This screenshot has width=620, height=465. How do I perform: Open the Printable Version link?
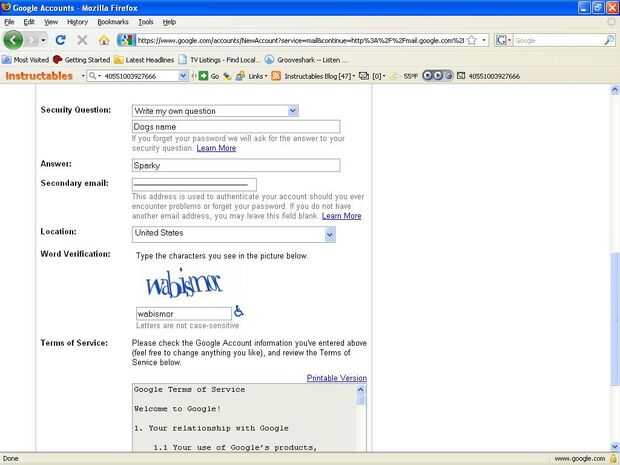coord(336,378)
